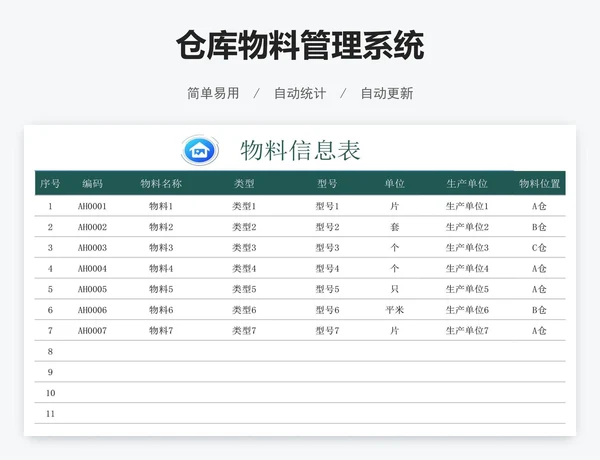Viewport: 600px width, 460px height.
Task: Select the 类型 column header
Action: 244,184
